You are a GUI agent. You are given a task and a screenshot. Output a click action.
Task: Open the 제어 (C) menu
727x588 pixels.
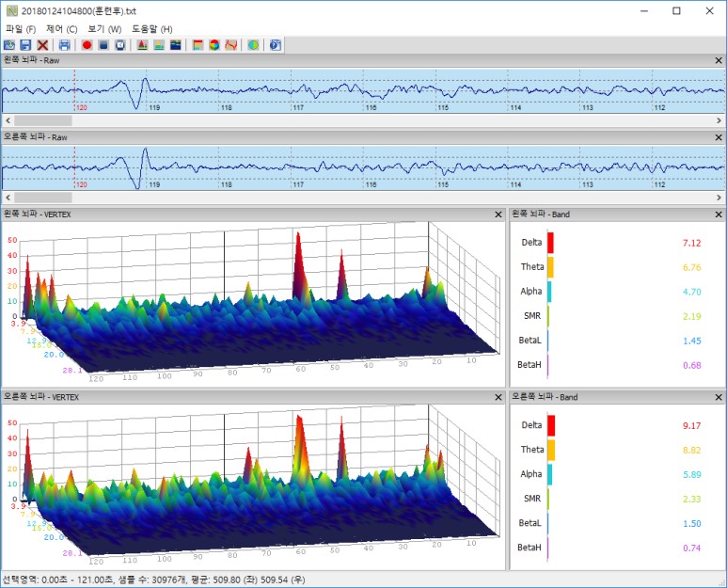[x=62, y=29]
